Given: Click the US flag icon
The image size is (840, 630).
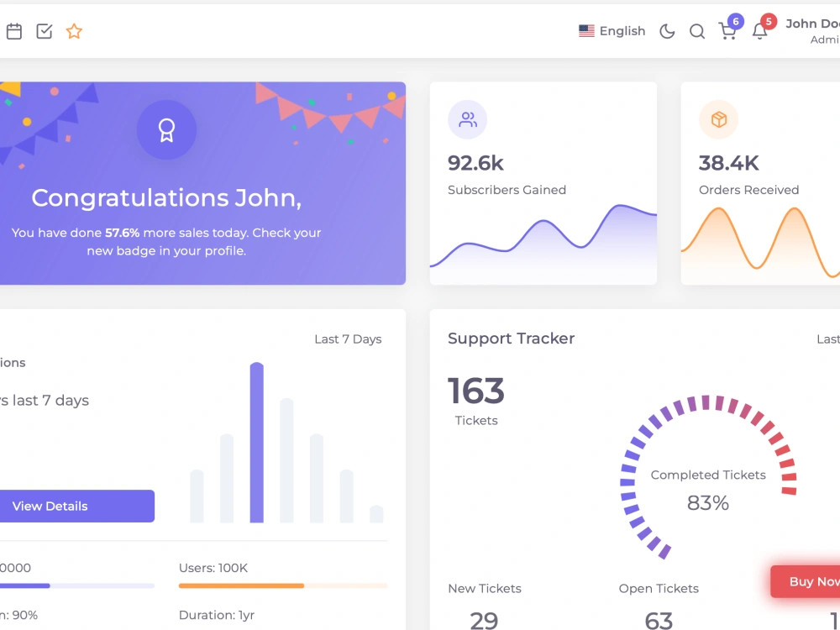Looking at the screenshot, I should pos(586,31).
